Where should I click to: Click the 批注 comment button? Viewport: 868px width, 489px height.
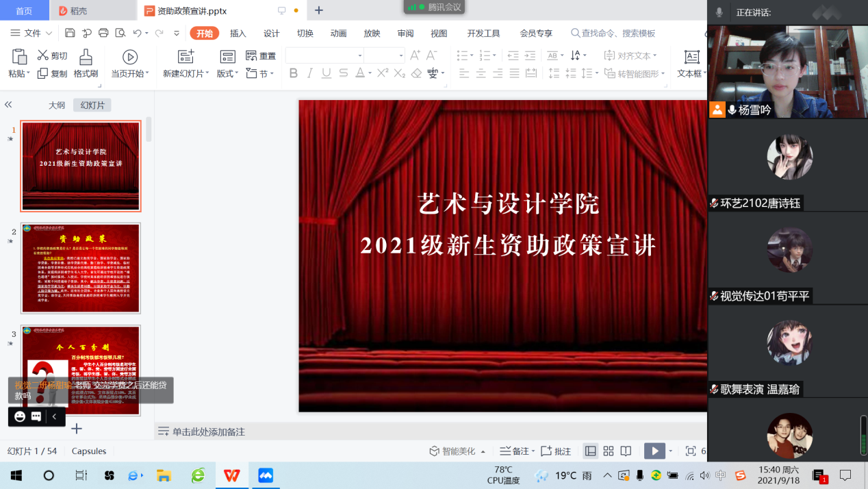556,451
